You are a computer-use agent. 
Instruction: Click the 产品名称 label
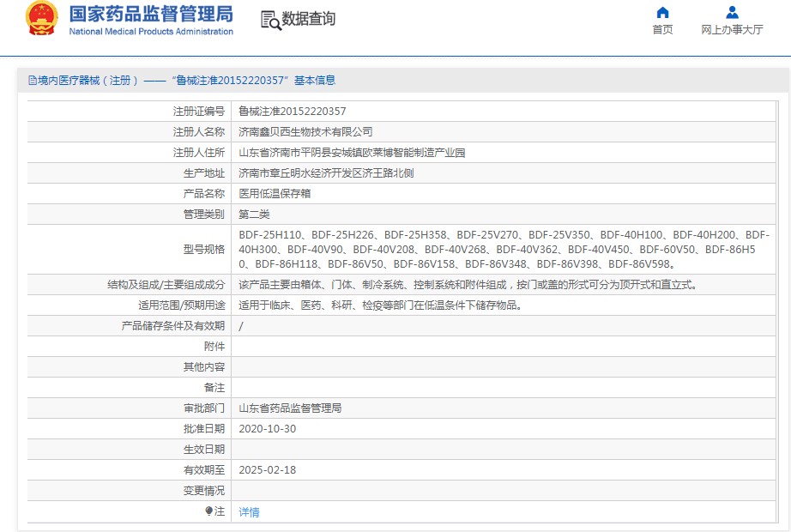click(204, 193)
